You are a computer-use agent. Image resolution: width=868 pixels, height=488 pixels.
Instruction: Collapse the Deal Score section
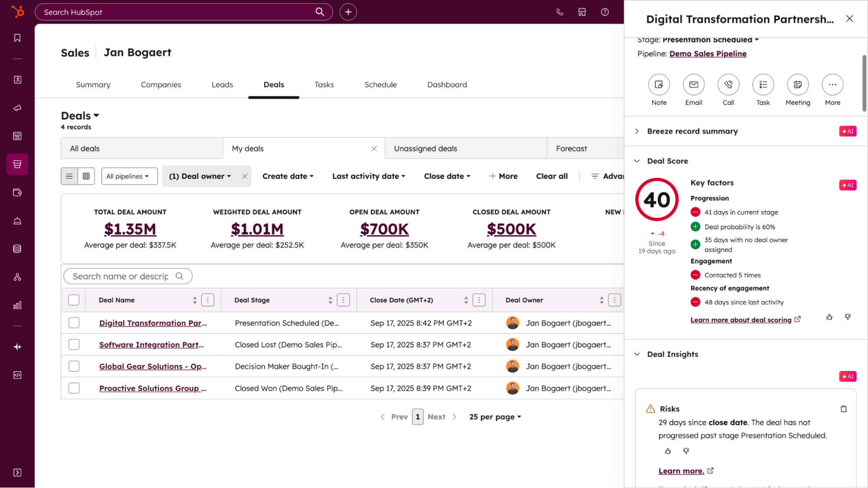637,161
